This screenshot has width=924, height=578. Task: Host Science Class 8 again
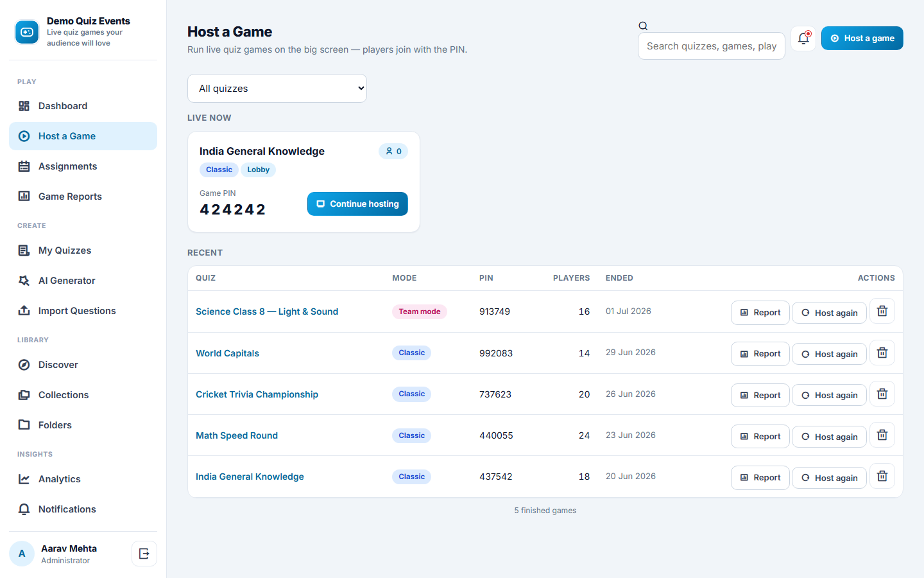click(x=829, y=313)
